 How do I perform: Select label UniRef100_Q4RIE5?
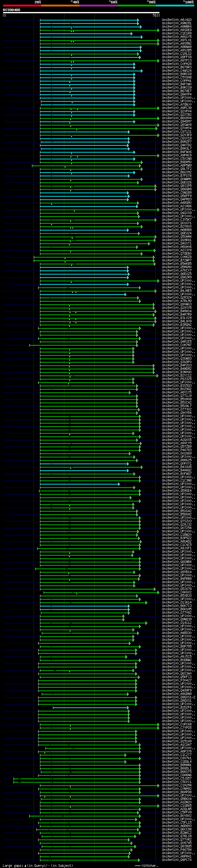point(177,342)
